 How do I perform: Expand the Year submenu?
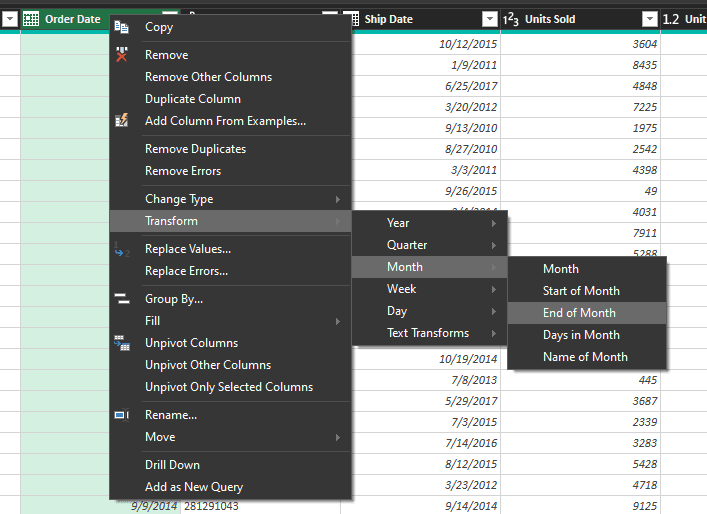coord(494,223)
